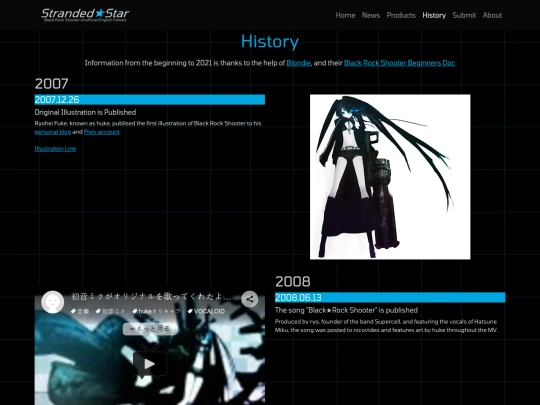Click the 2007.12.26 date bar
This screenshot has width=540, height=405.
click(149, 100)
